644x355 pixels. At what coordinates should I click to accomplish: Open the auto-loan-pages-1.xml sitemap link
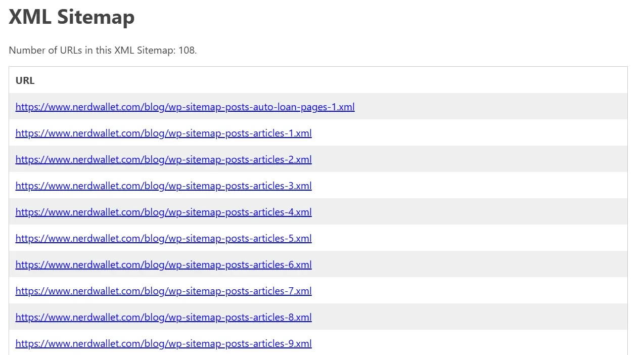(185, 107)
